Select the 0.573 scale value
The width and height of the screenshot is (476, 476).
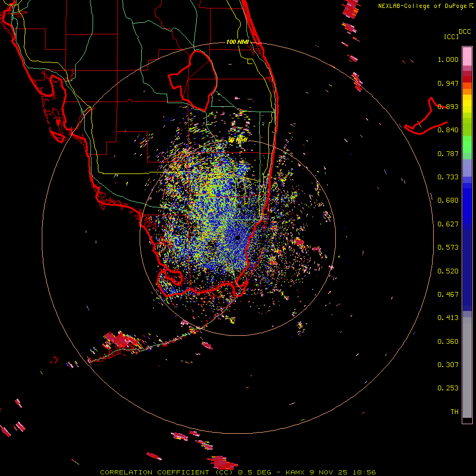point(448,248)
